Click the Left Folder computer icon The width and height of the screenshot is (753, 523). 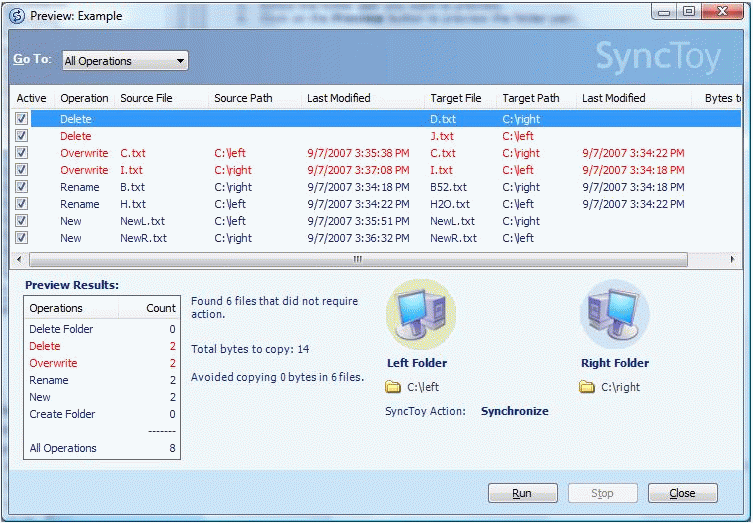click(x=421, y=315)
